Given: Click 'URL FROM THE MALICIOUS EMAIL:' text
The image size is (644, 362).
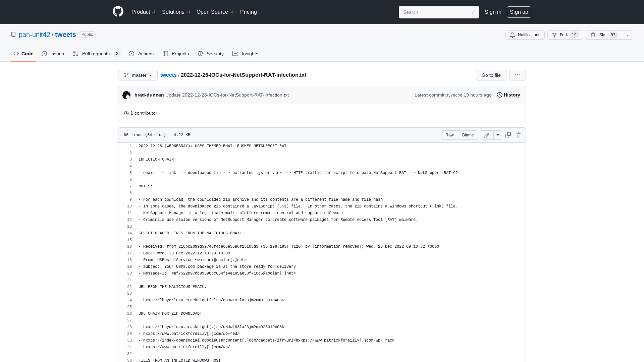Looking at the screenshot, I should (x=172, y=287).
